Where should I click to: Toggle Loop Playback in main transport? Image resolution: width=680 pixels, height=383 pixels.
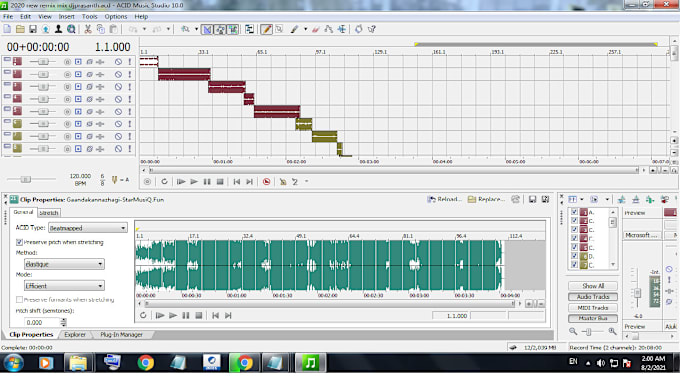[164, 182]
